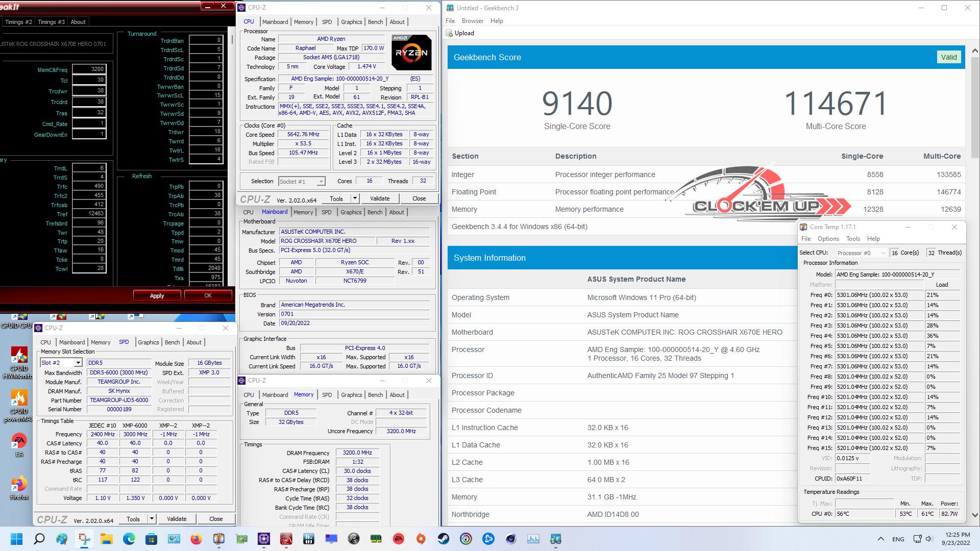Open taskbar Search magnifier
The width and height of the screenshot is (980, 551).
click(x=39, y=539)
